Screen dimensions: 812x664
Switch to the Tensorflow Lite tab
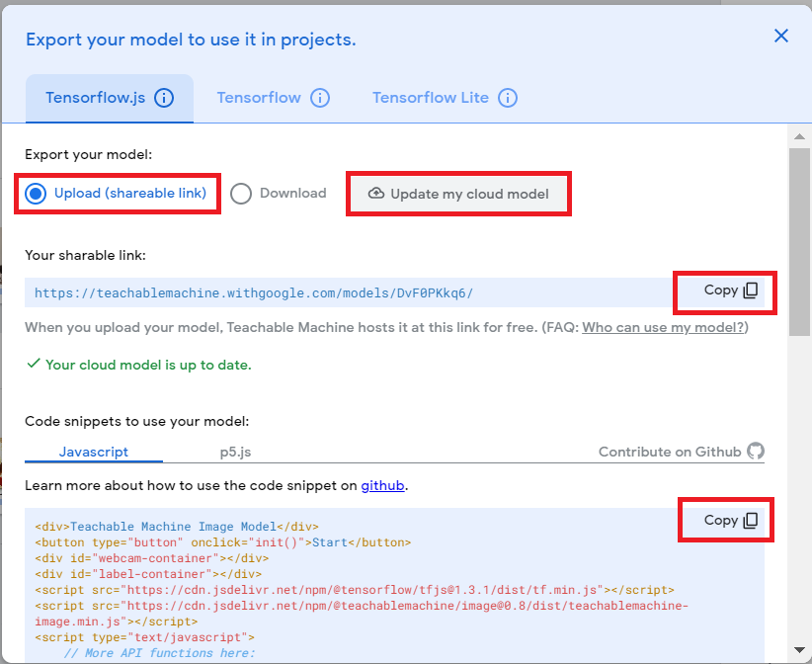tap(431, 98)
